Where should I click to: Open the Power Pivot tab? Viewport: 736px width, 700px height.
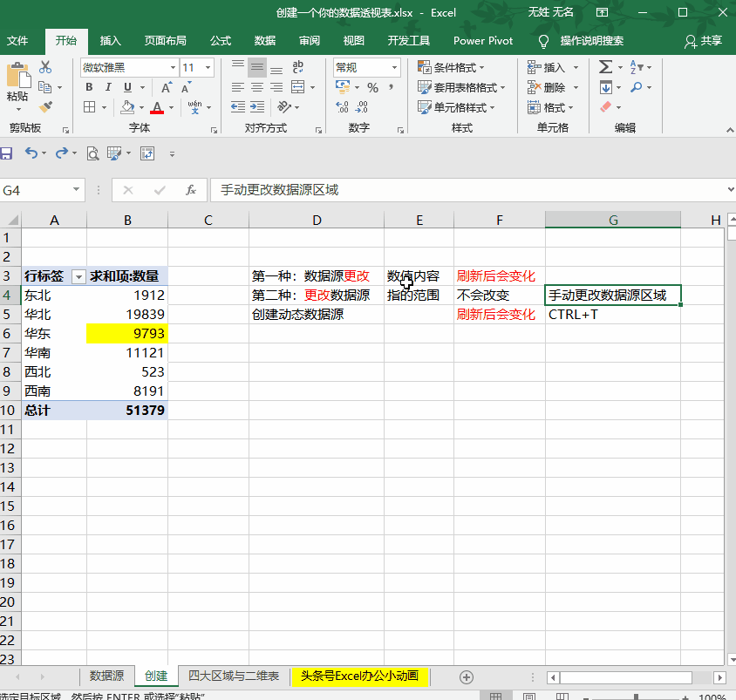coord(483,41)
